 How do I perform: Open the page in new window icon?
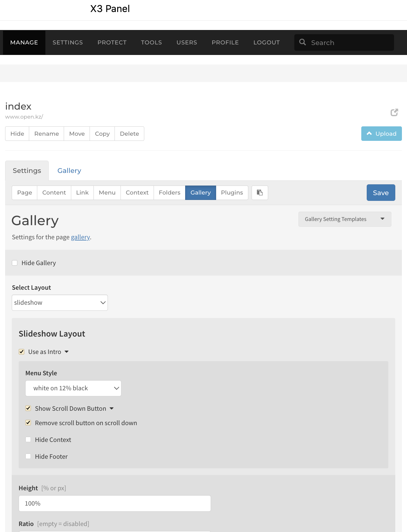[x=394, y=112]
